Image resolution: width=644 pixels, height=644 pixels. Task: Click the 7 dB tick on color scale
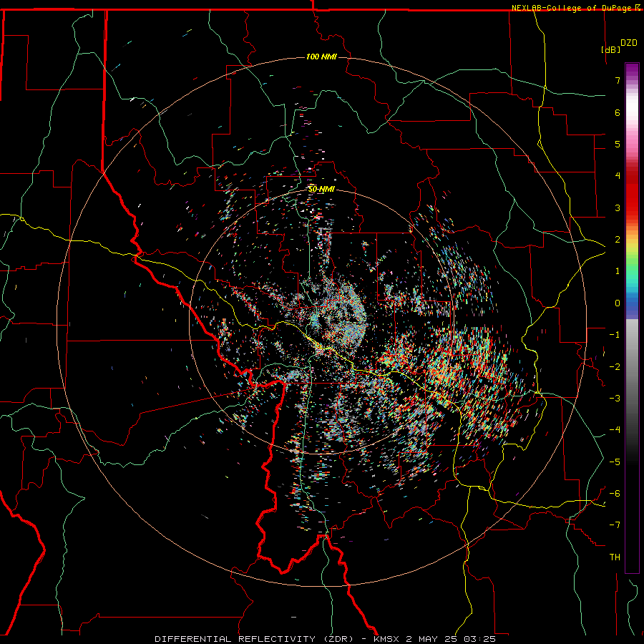pyautogui.click(x=618, y=80)
